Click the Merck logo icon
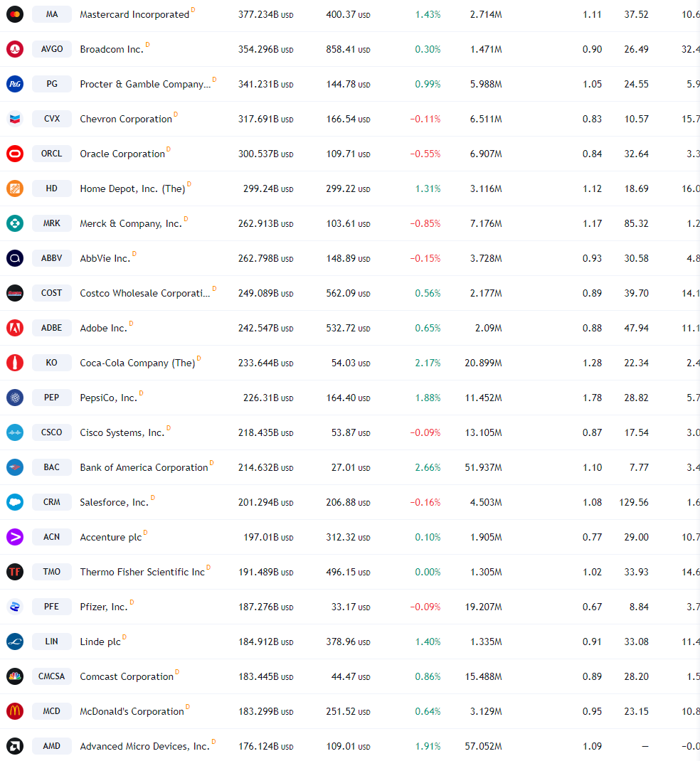Image resolution: width=700 pixels, height=761 pixels. tap(15, 223)
